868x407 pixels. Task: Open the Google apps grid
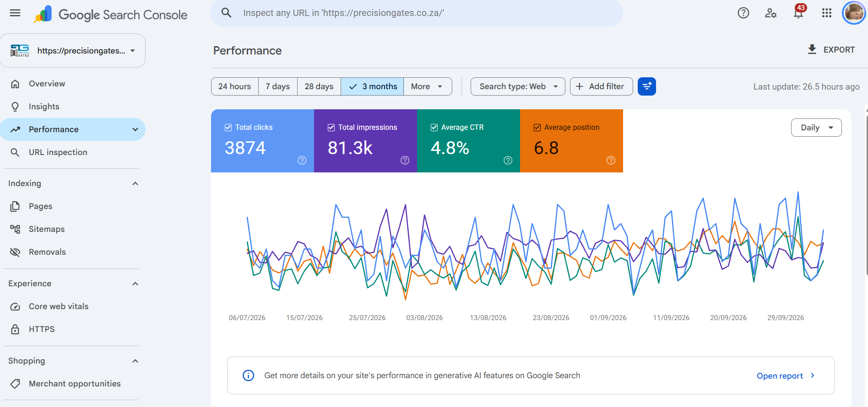pyautogui.click(x=827, y=13)
